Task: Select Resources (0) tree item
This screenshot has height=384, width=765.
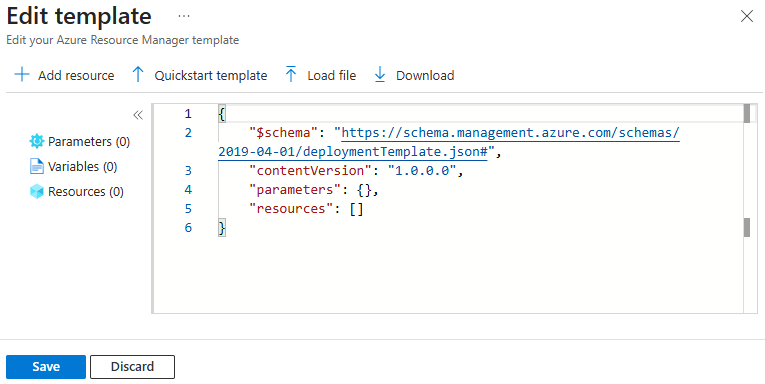Action: click(x=86, y=191)
